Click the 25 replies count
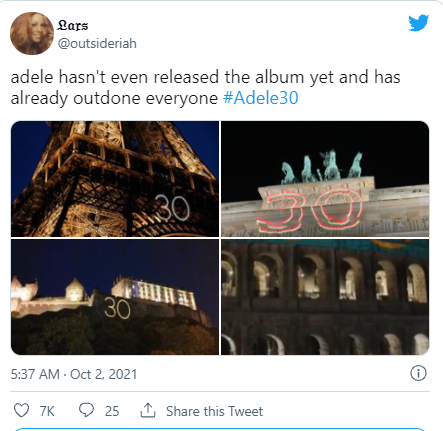 [112, 411]
